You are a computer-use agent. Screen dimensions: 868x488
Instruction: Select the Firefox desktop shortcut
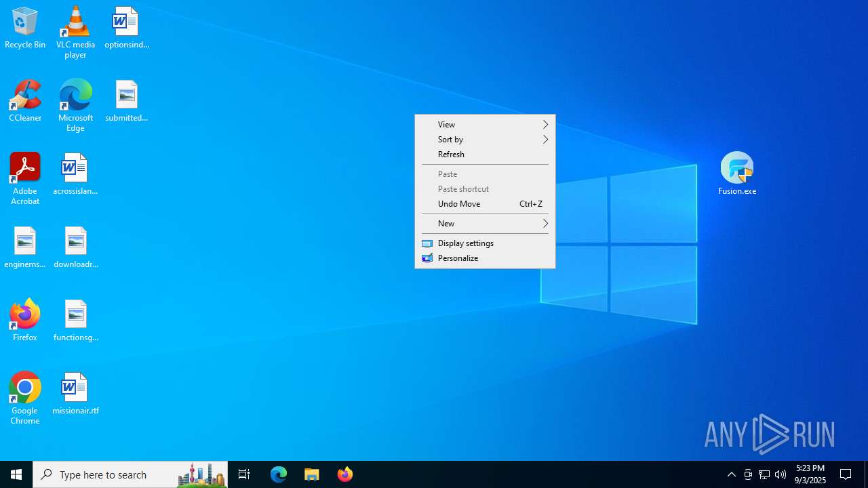pyautogui.click(x=25, y=320)
